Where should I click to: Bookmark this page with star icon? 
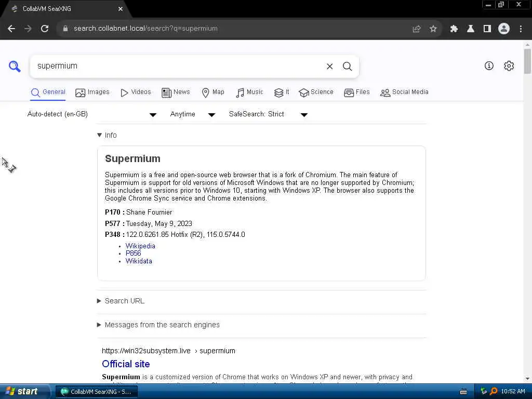coord(433,29)
